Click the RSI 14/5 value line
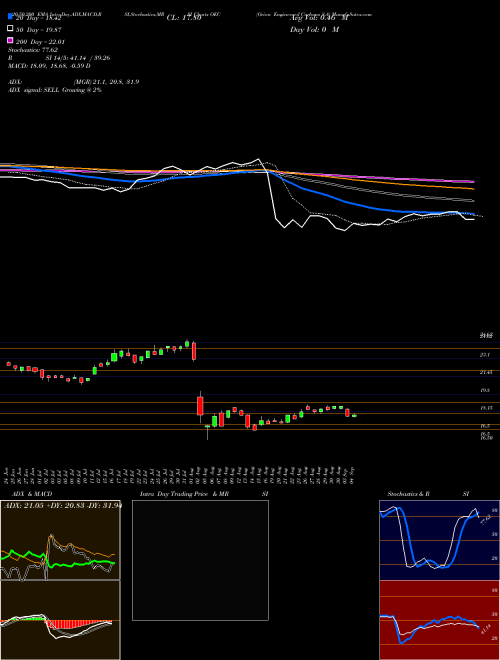The width and height of the screenshot is (500, 660). [x=59, y=58]
